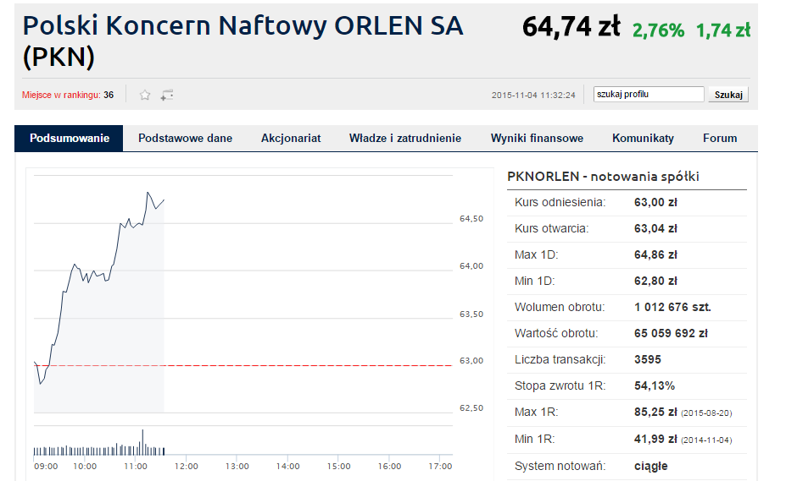Image resolution: width=786 pixels, height=481 pixels.
Task: Open the Podsumowanie tab
Action: click(x=69, y=138)
